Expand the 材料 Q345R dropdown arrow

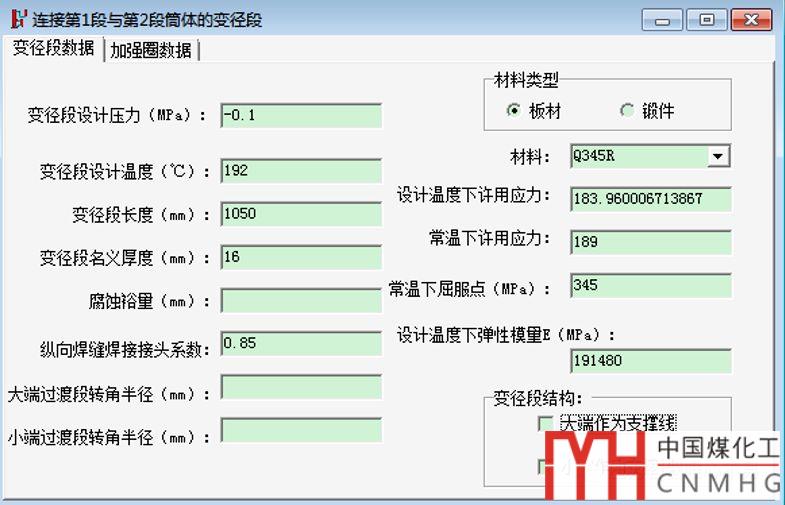point(718,156)
